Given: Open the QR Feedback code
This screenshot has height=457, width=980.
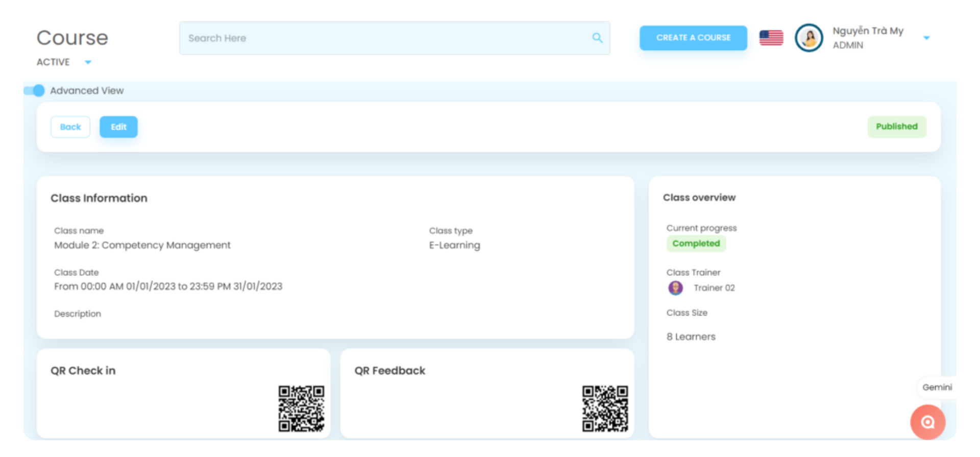Looking at the screenshot, I should coord(605,408).
